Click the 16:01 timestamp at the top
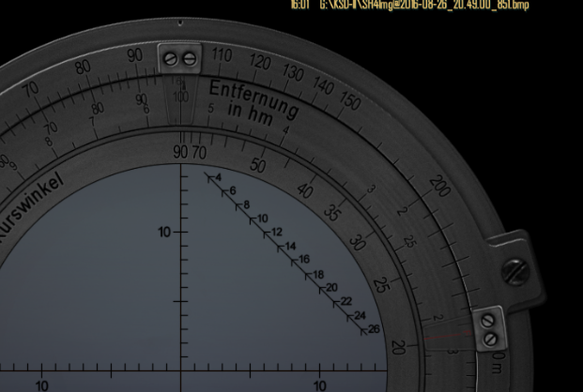The height and width of the screenshot is (392, 583). [x=299, y=5]
